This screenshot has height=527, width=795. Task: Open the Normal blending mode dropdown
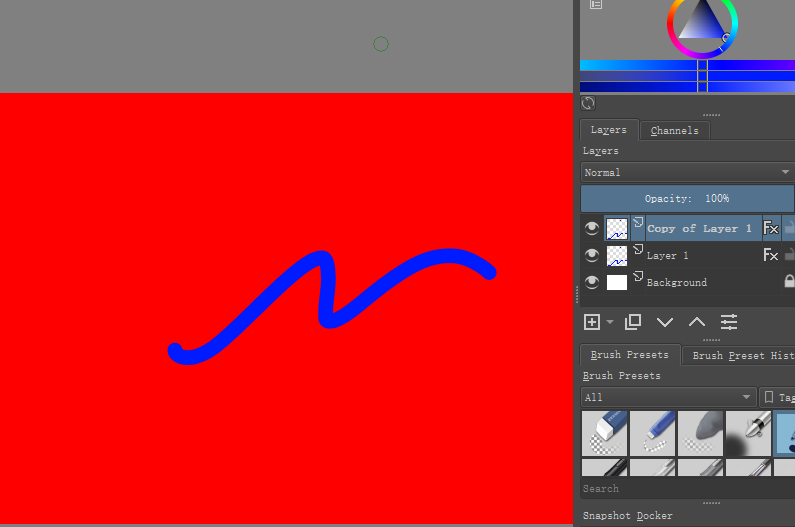point(687,172)
